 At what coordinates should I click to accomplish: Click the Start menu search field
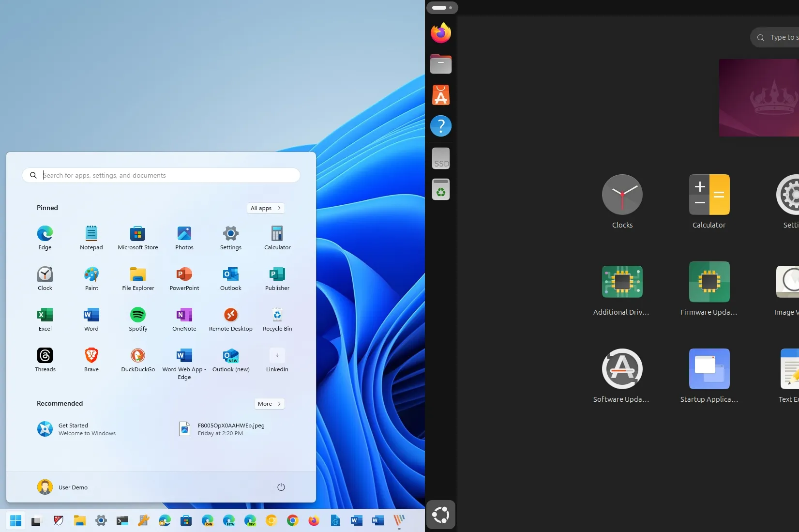click(161, 175)
